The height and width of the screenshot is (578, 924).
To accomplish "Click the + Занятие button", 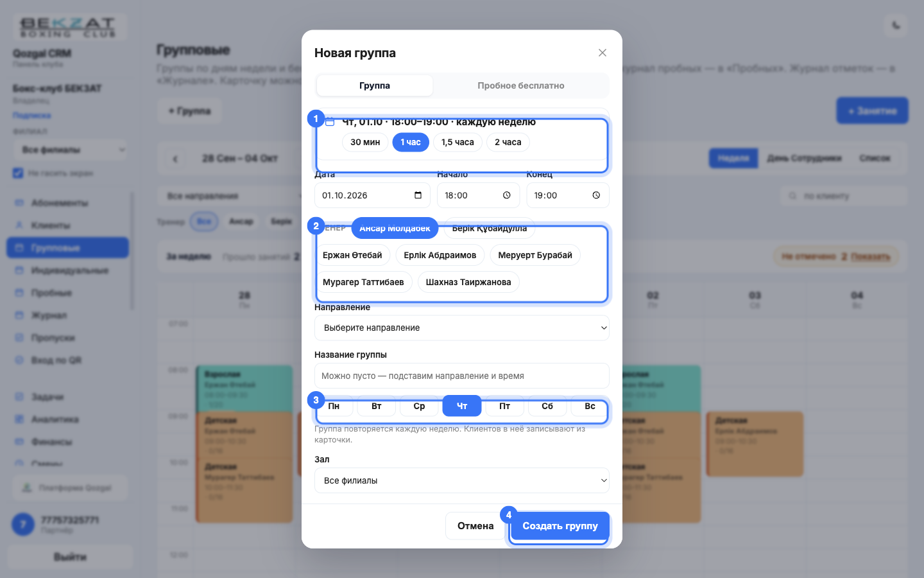I will [872, 110].
